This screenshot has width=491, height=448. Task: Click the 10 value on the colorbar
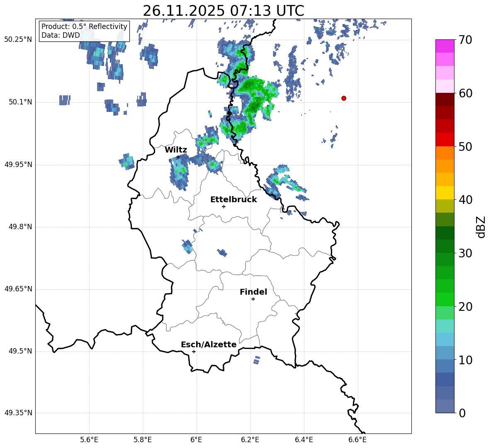click(x=465, y=360)
